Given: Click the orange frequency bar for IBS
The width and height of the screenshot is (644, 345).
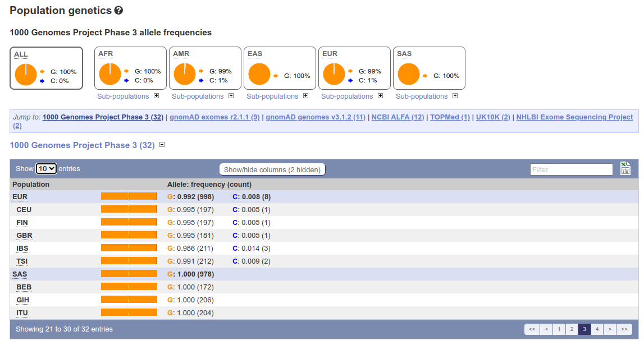Looking at the screenshot, I should (129, 248).
